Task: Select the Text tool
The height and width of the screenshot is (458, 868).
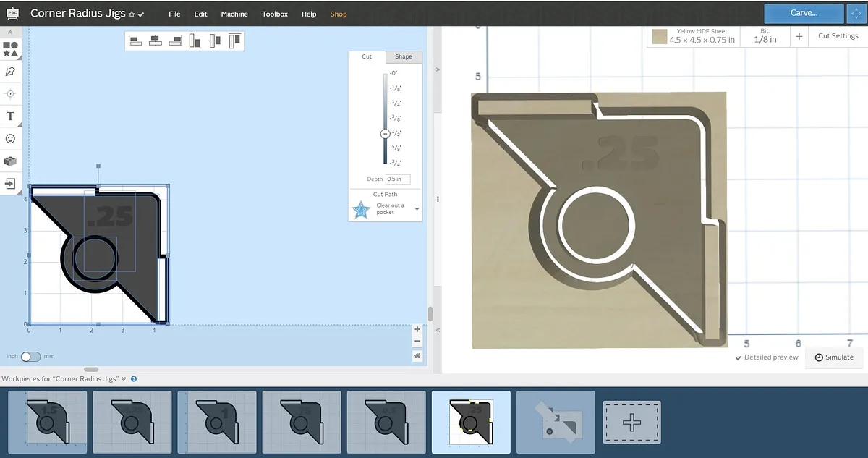Action: click(10, 116)
